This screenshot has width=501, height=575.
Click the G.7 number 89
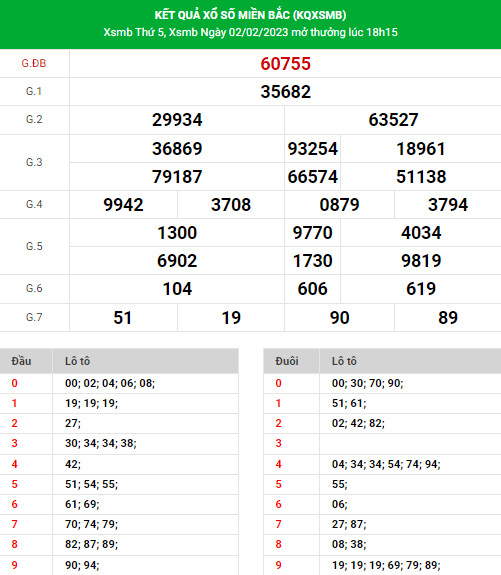[448, 318]
